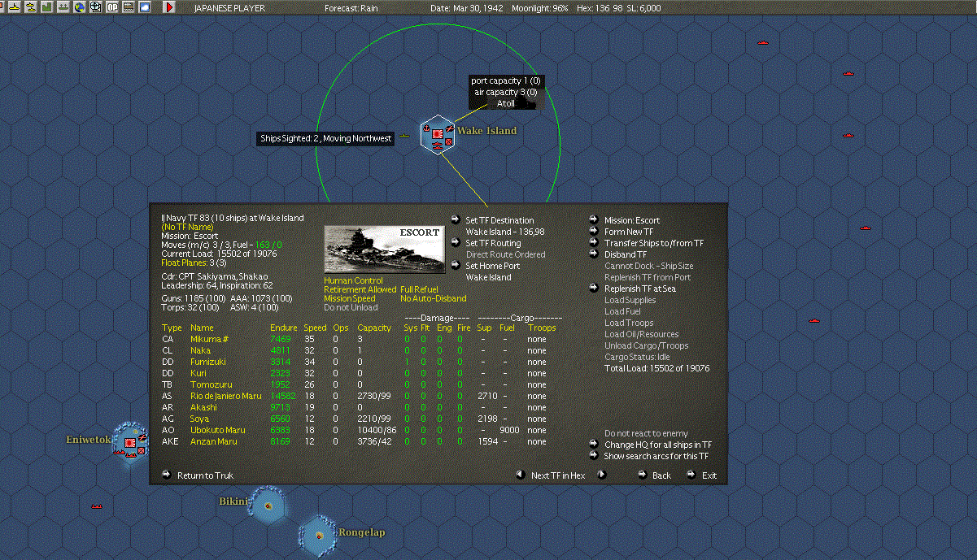
Task: Click the Type column header
Action: point(172,328)
